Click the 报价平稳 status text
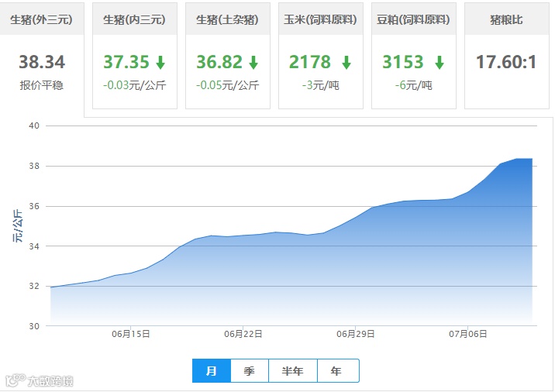 click(42, 85)
